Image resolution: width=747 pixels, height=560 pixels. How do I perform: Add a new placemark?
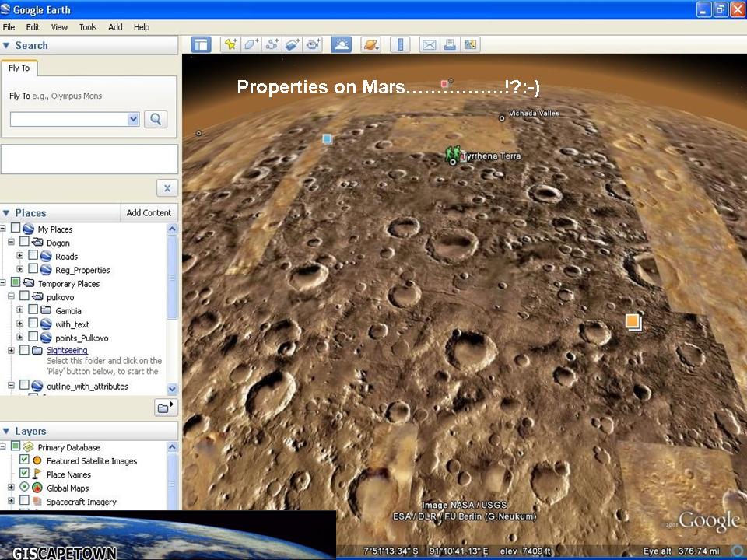230,45
